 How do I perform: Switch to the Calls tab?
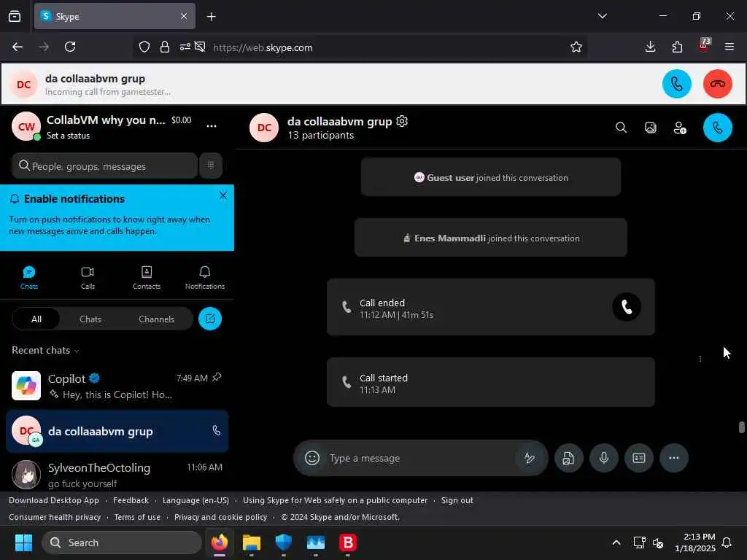click(88, 278)
